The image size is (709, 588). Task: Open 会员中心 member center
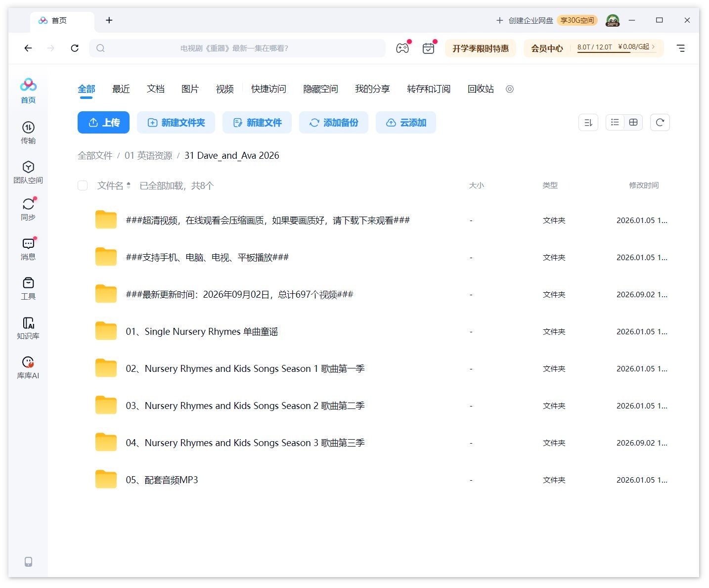click(547, 48)
